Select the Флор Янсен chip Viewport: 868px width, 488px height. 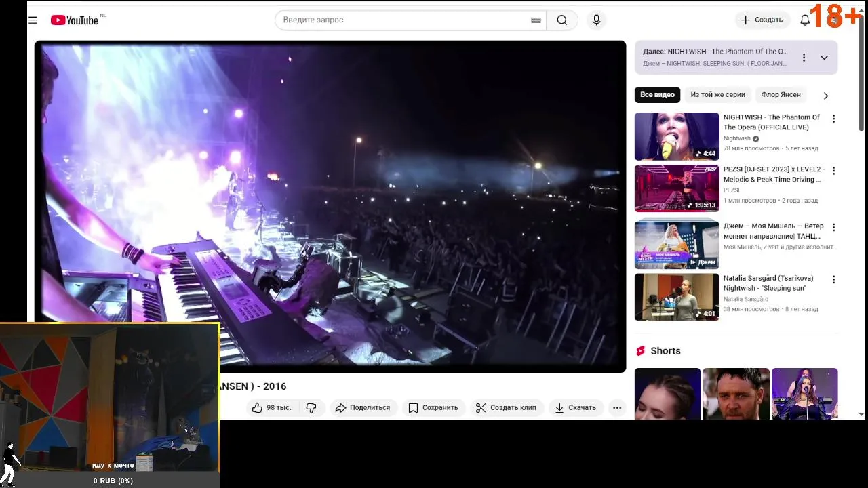pos(781,95)
